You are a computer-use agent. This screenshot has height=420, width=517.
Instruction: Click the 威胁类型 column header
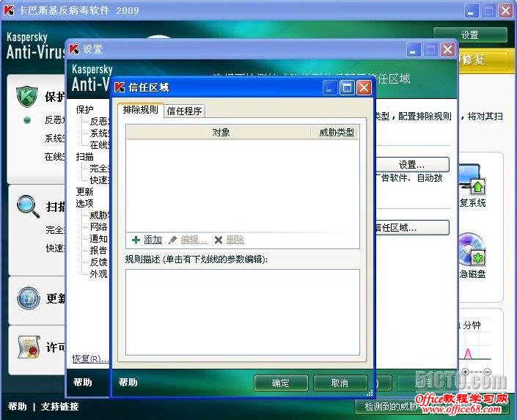pyautogui.click(x=336, y=133)
